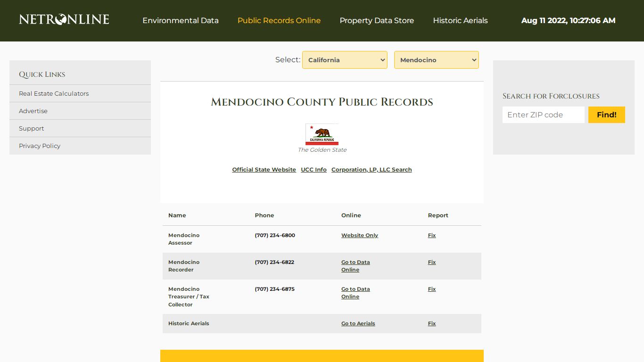Open the Privacy Policy quick link
This screenshot has height=362, width=644.
click(x=40, y=146)
